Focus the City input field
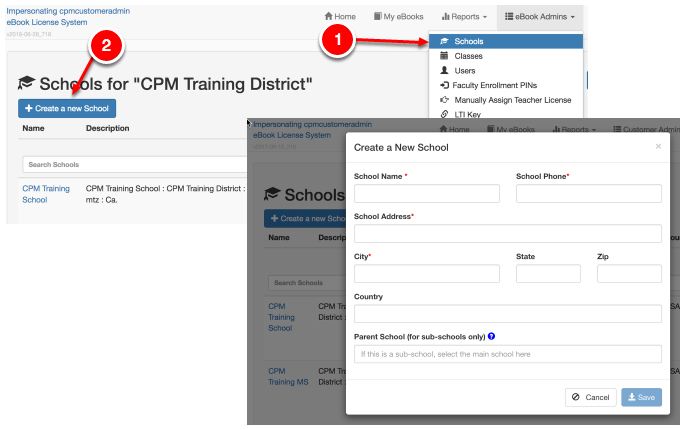The height and width of the screenshot is (430, 685). 427,274
